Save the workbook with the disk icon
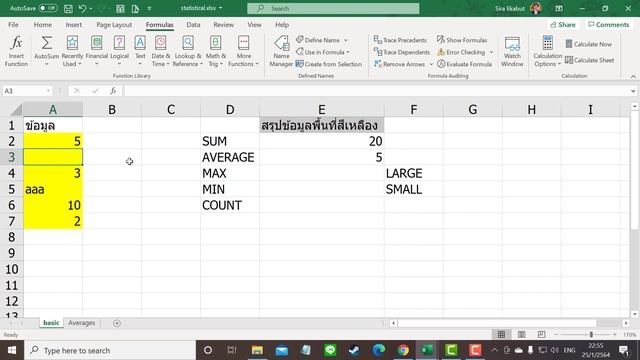The image size is (640, 360). (68, 8)
